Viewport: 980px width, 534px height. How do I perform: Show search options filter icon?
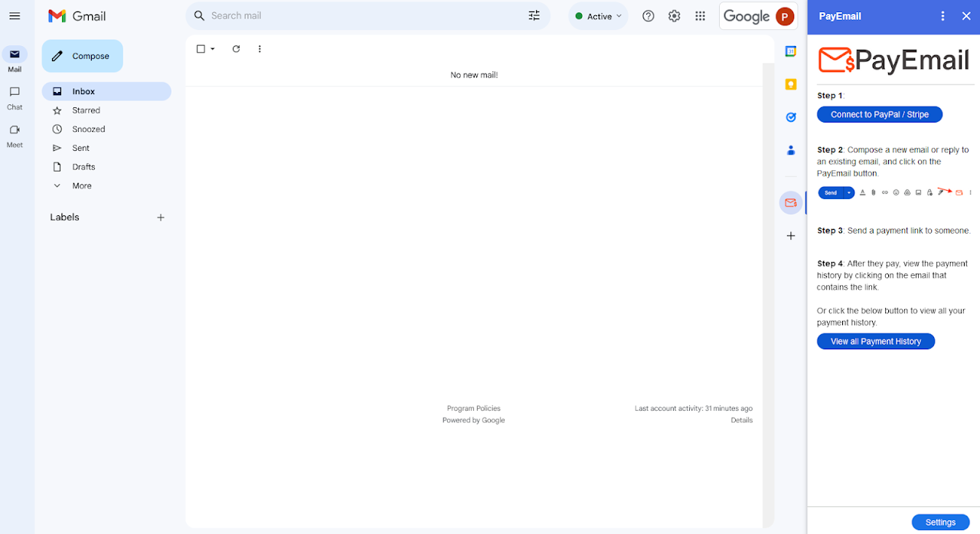[534, 15]
